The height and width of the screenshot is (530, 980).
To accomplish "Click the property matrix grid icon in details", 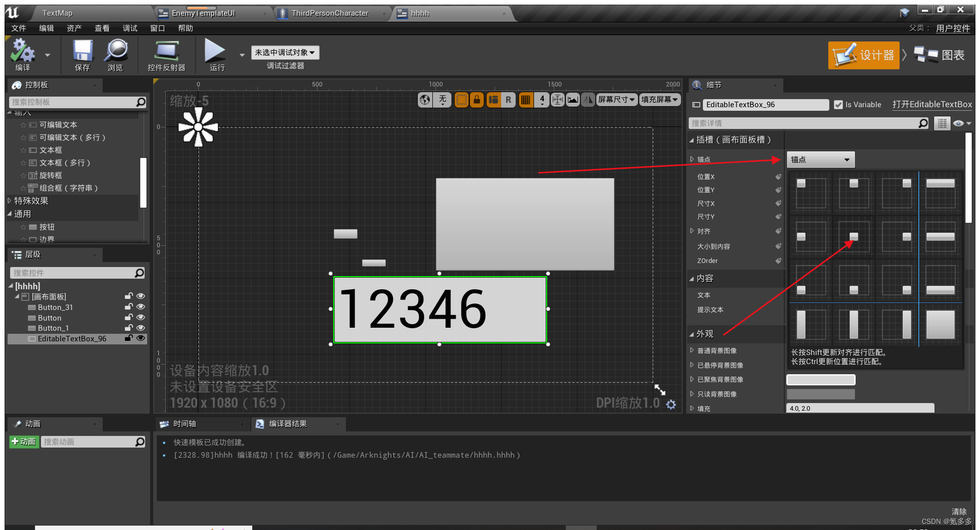I will pos(942,123).
